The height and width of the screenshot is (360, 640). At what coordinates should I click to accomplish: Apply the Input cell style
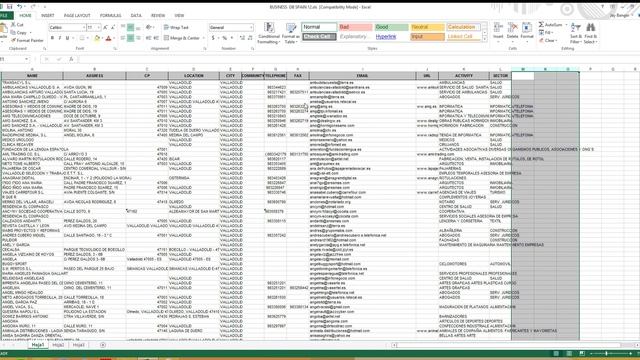click(x=427, y=37)
